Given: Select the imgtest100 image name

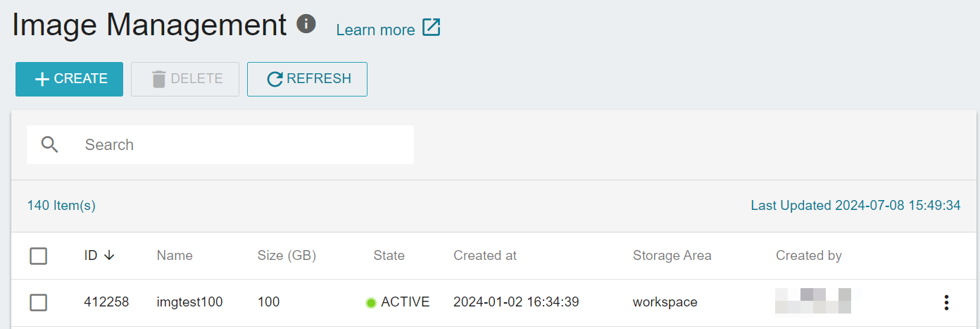Looking at the screenshot, I should (x=189, y=302).
